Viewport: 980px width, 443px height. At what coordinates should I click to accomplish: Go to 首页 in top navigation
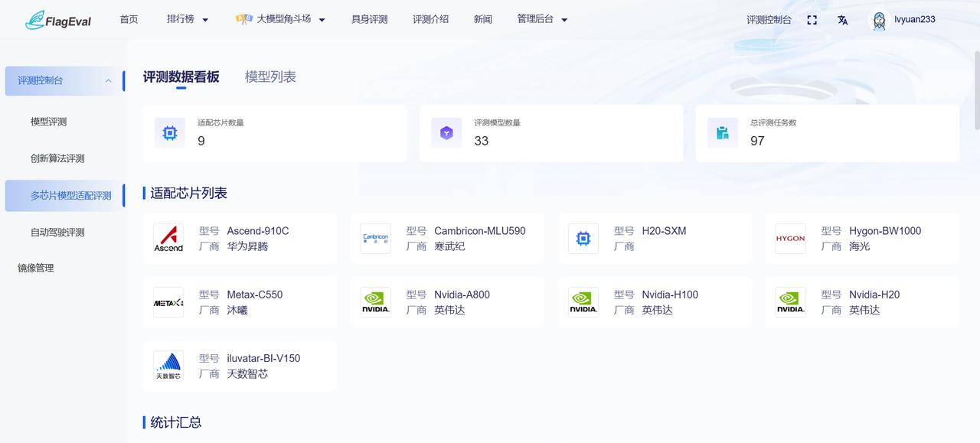click(x=129, y=19)
